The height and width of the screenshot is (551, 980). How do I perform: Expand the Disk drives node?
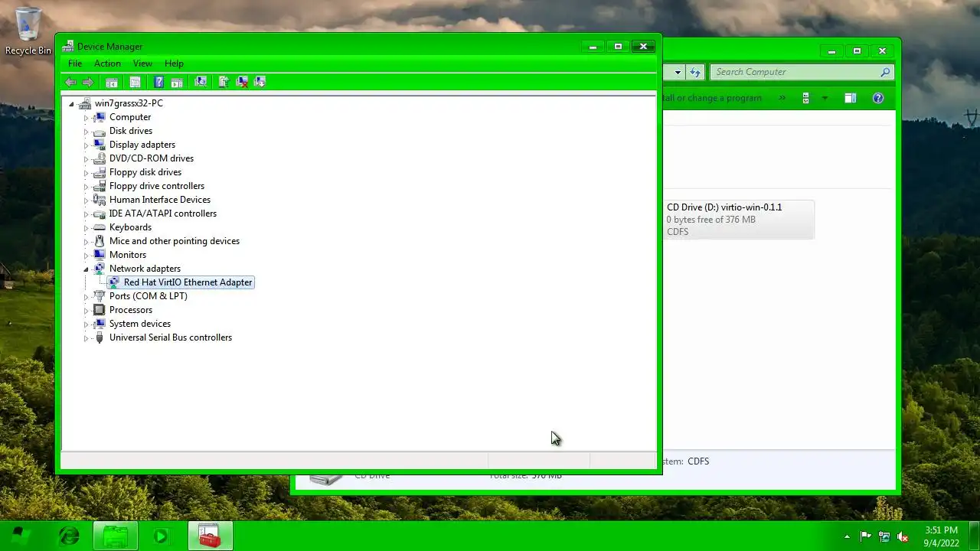click(87, 131)
